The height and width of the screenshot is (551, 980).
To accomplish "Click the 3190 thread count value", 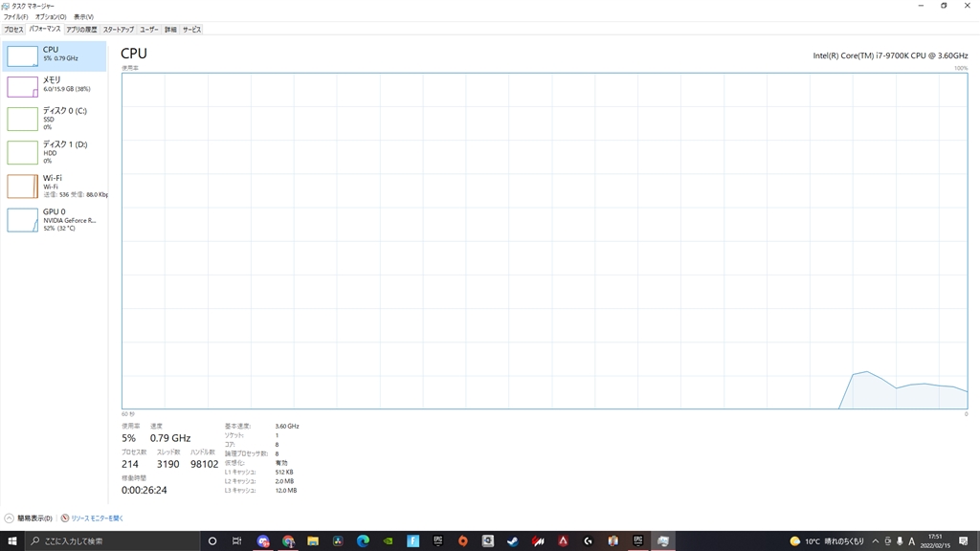I will pos(168,464).
